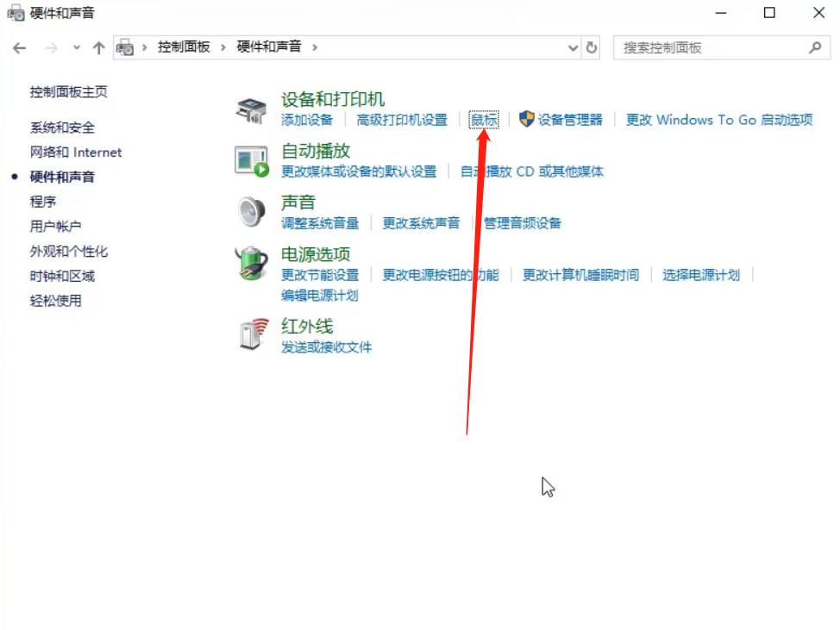The height and width of the screenshot is (630, 840).
Task: Expand chevron after 硬件和声音 breadcrumb
Action: point(315,47)
